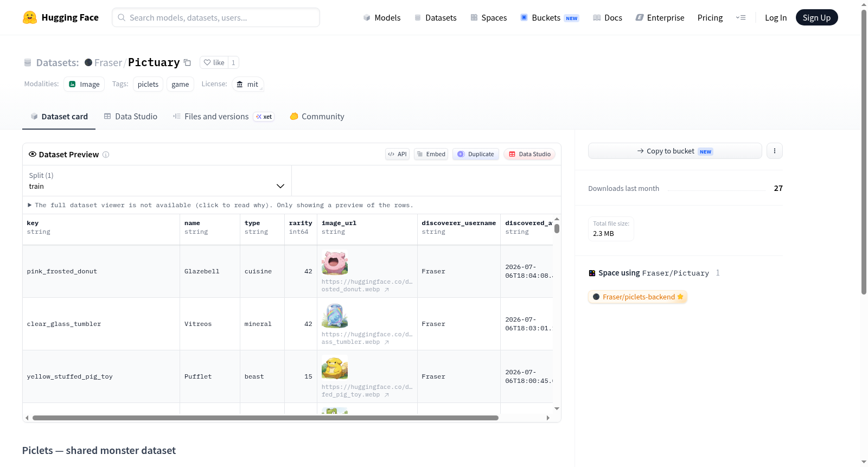This screenshot has width=868, height=467.
Task: Open the yellow pig toy thumbnail image
Action: point(335,368)
